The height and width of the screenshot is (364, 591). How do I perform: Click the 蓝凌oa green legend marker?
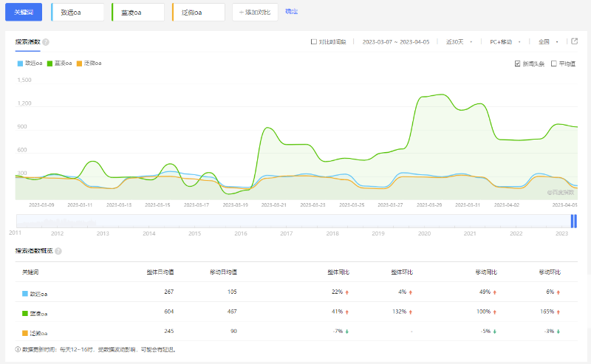tap(50, 63)
